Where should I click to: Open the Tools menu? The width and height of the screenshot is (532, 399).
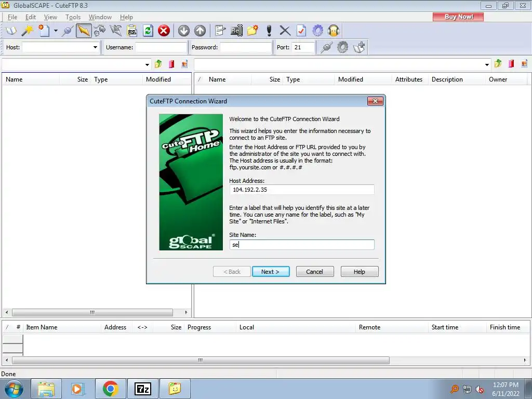coord(73,17)
